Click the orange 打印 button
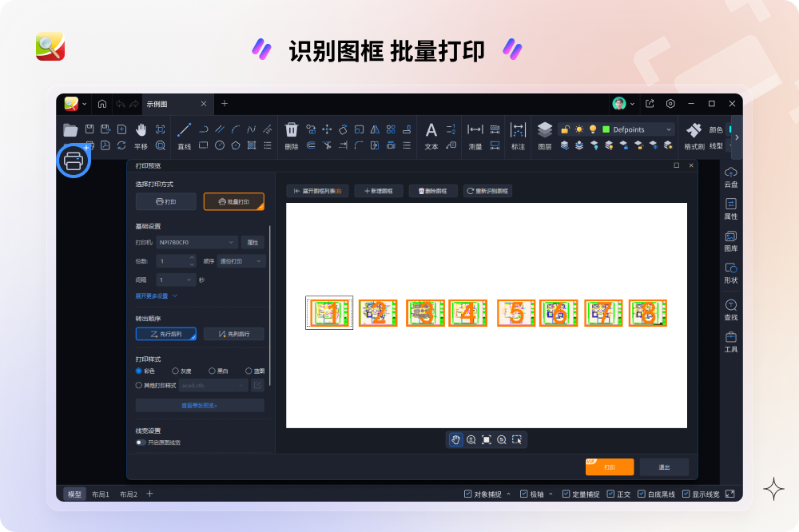Image resolution: width=799 pixels, height=532 pixels. [609, 466]
